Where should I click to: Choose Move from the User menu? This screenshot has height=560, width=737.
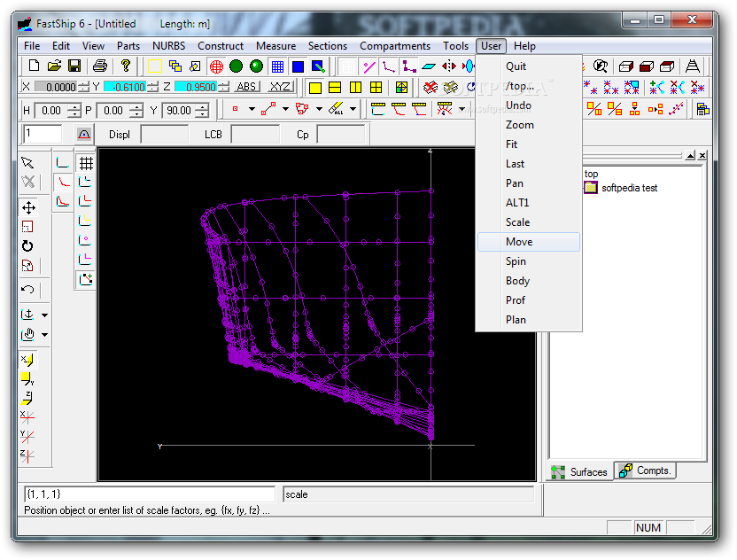[528, 242]
